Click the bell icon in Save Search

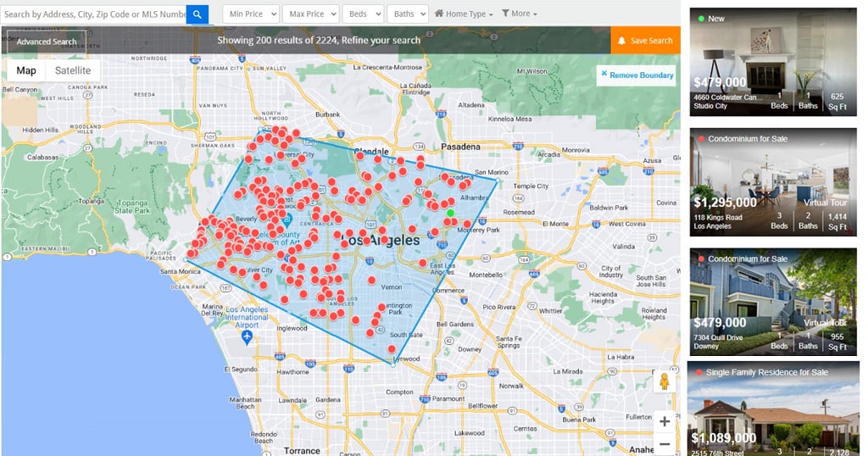pyautogui.click(x=621, y=41)
